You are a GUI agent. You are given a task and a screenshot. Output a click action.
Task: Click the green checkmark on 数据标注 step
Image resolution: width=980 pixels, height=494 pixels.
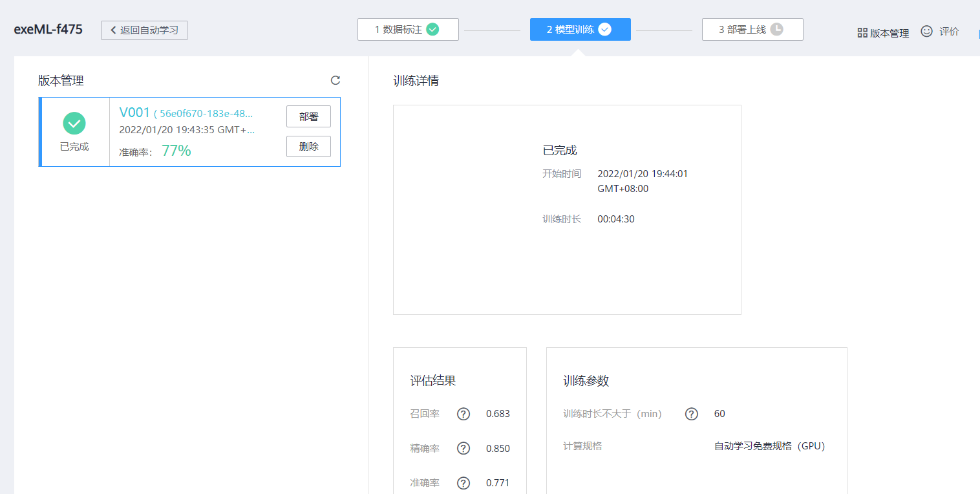point(434,28)
